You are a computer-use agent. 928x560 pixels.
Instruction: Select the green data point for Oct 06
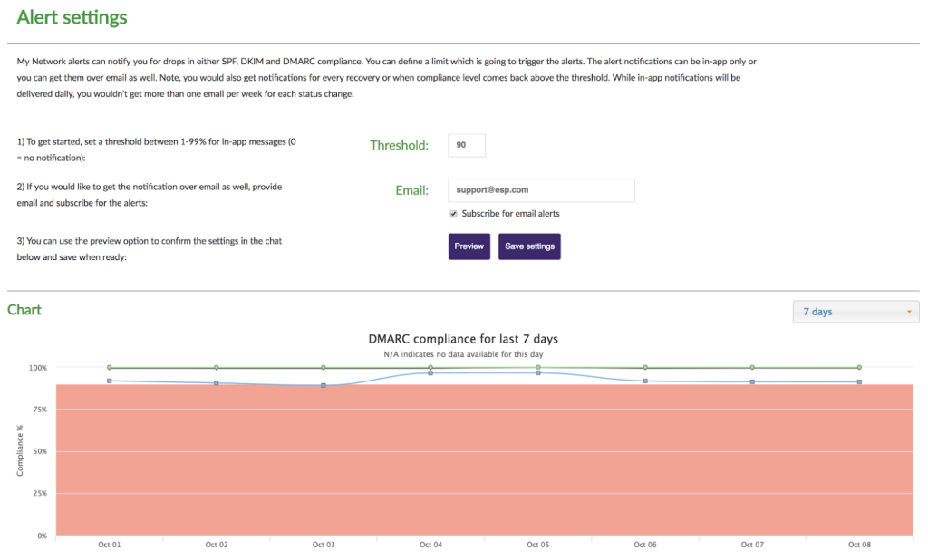645,368
